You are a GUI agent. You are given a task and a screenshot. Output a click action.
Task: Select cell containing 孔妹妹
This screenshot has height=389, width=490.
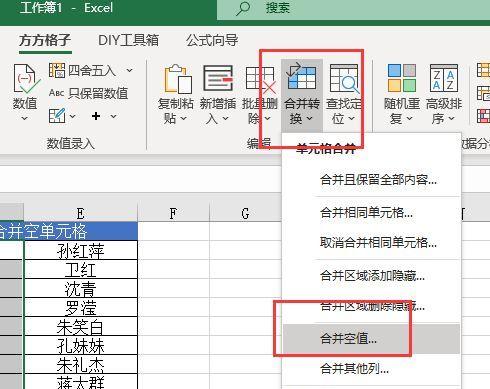pyautogui.click(x=81, y=345)
